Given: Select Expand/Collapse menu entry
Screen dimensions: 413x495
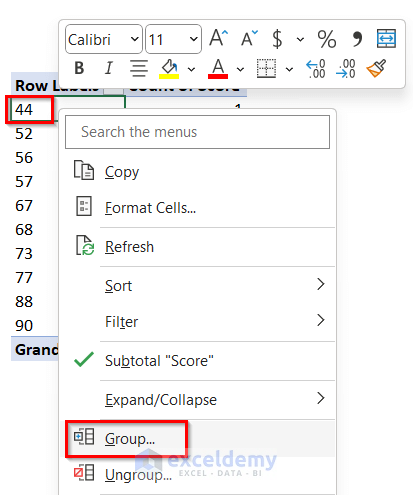Looking at the screenshot, I should 197,400.
